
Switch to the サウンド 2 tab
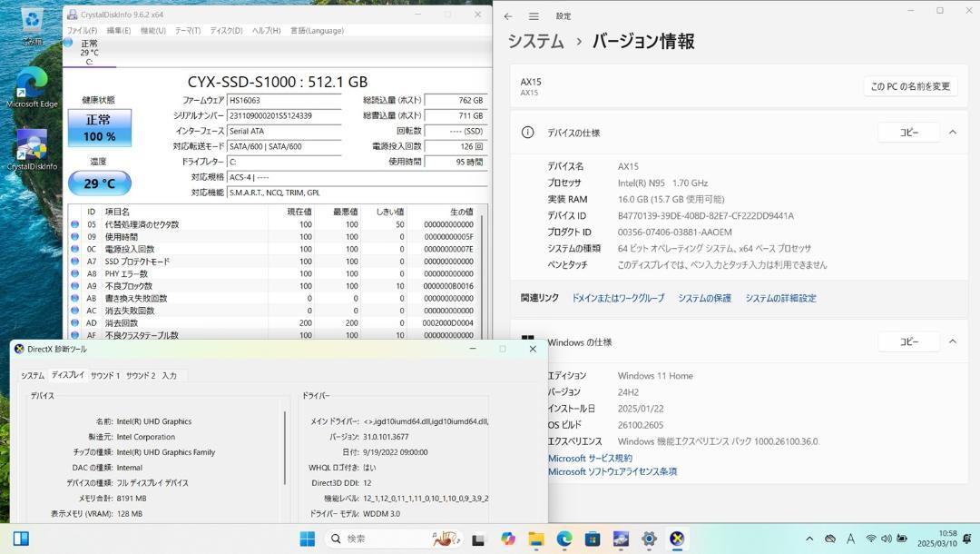(141, 375)
